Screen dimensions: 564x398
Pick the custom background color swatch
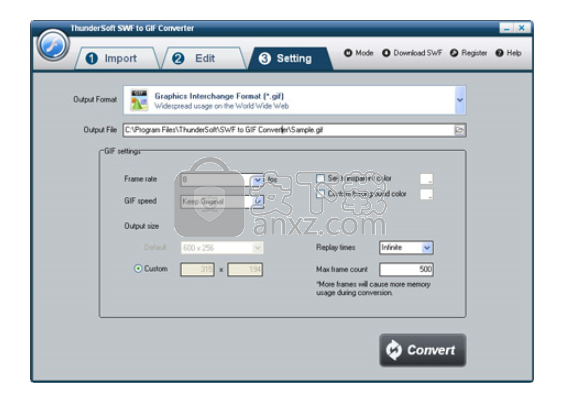coord(427,194)
